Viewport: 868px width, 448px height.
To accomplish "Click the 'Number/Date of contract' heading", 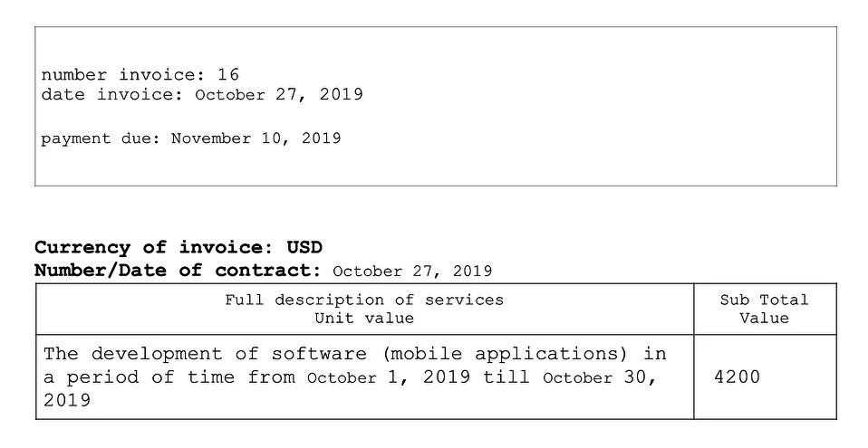I will coord(178,271).
